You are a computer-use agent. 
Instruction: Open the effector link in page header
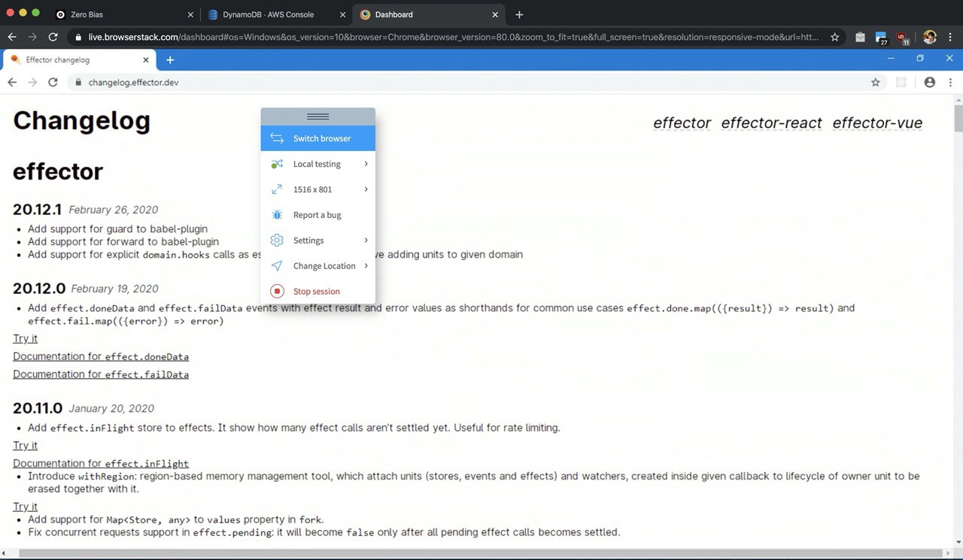click(x=682, y=123)
